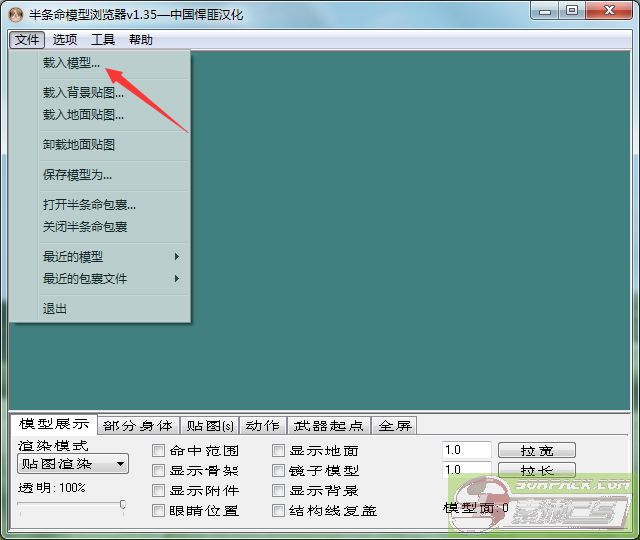Image resolution: width=640 pixels, height=540 pixels.
Task: Click the 拉宽 button
Action: [x=536, y=451]
